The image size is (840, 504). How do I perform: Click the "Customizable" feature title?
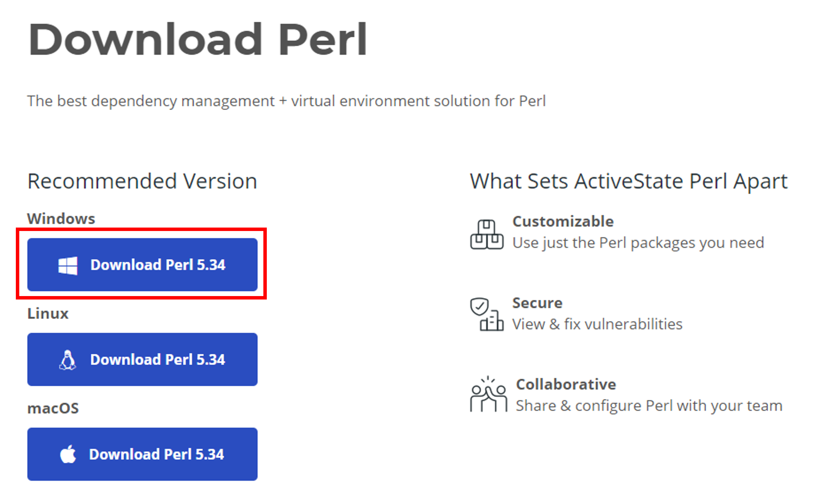coord(563,221)
